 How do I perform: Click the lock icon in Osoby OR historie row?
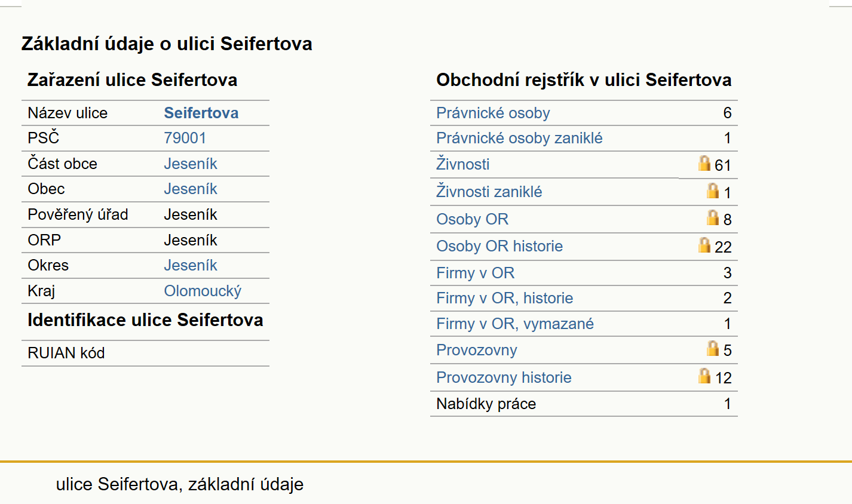click(705, 245)
